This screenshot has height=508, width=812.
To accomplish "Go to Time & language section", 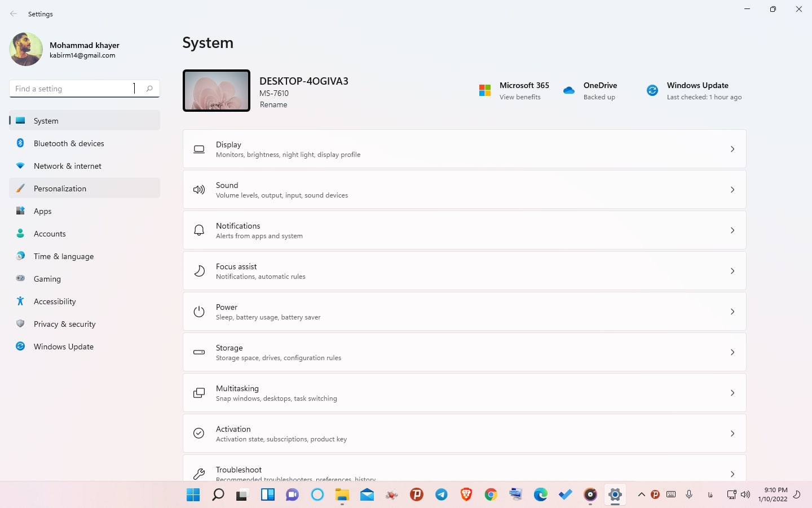I will [x=63, y=256].
